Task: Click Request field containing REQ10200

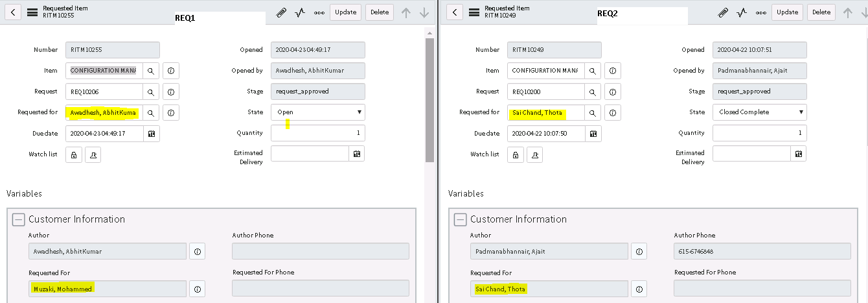Action: point(546,91)
